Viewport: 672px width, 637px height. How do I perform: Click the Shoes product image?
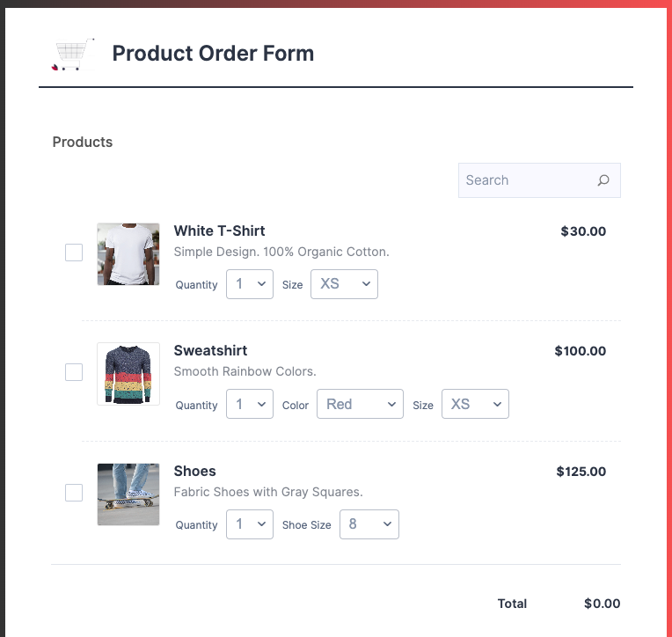[x=128, y=494]
